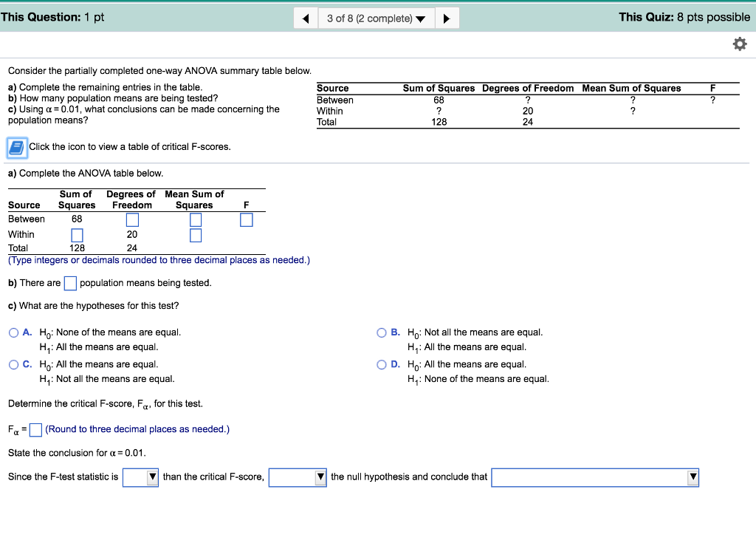Click 'Round to three decimal places as needed' hint
The width and height of the screenshot is (756, 543).
(x=137, y=429)
